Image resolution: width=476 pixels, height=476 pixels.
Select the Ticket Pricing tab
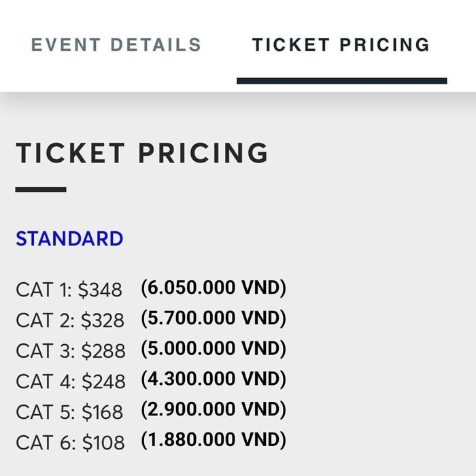(341, 45)
